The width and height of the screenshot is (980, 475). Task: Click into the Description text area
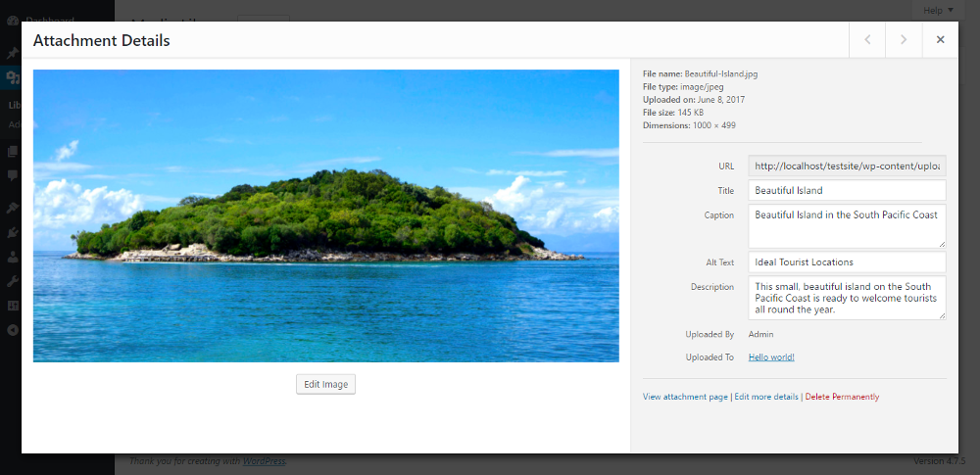click(847, 298)
